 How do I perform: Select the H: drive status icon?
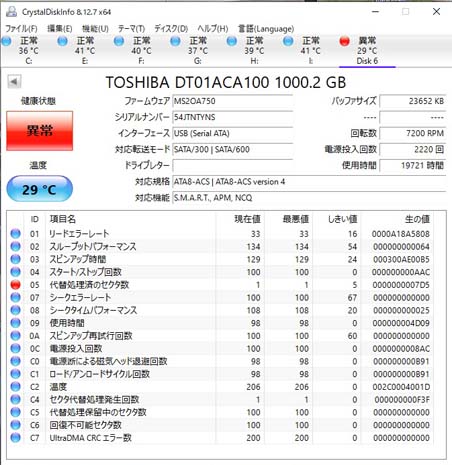(232, 41)
